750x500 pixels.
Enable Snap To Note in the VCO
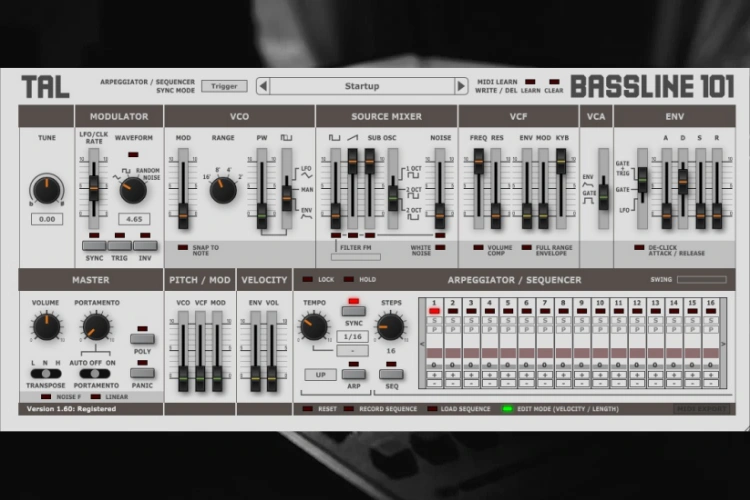[x=183, y=247]
